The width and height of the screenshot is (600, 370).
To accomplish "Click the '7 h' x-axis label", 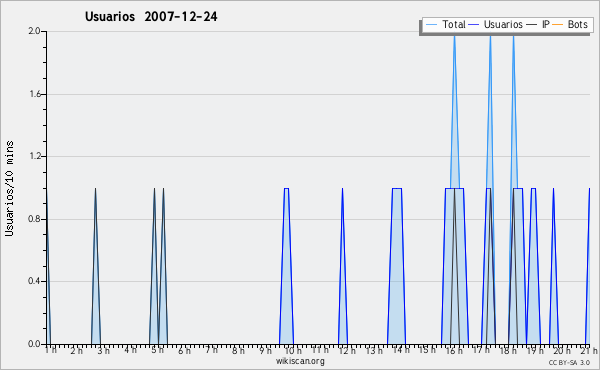I will (211, 350).
